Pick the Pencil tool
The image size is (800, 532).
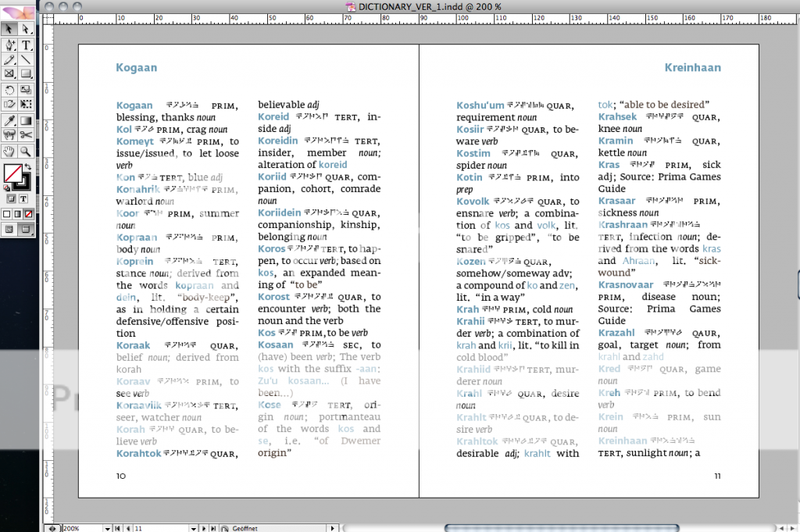pyautogui.click(x=9, y=59)
